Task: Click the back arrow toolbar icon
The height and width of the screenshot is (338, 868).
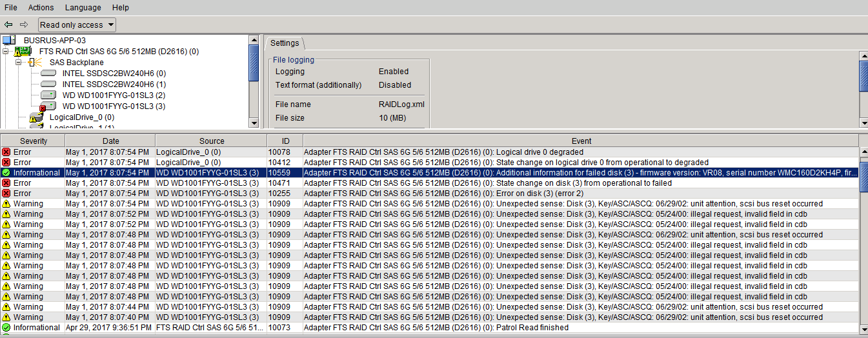Action: [8, 25]
